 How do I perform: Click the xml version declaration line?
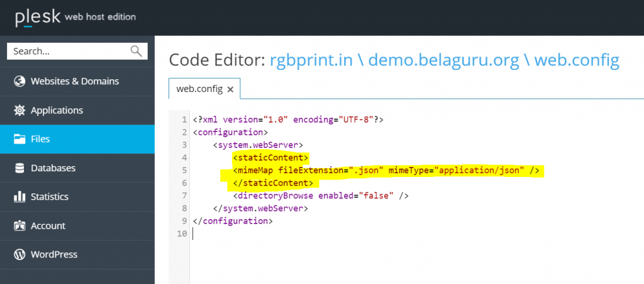point(288,120)
